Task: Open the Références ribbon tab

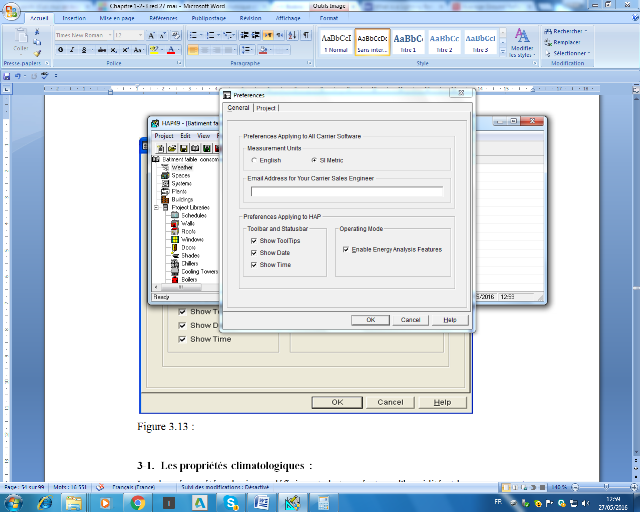Action: [x=163, y=18]
